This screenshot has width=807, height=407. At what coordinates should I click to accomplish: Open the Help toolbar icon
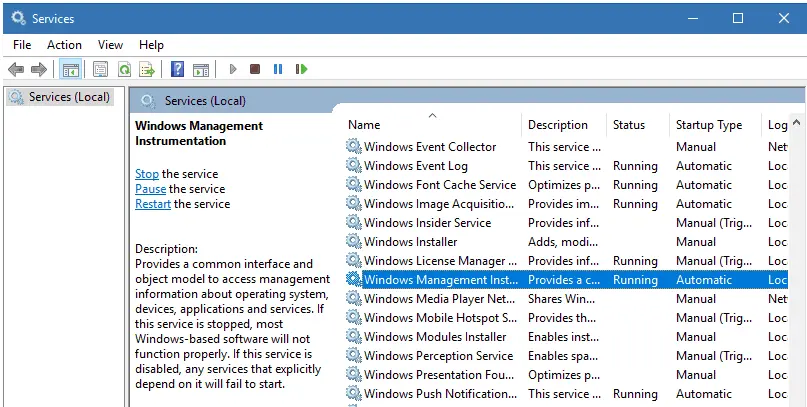tap(177, 69)
